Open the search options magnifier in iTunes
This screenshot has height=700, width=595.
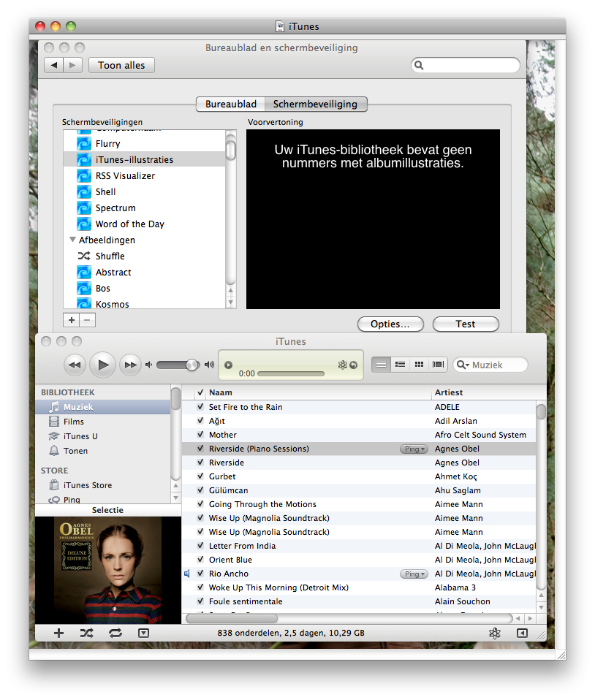click(462, 365)
